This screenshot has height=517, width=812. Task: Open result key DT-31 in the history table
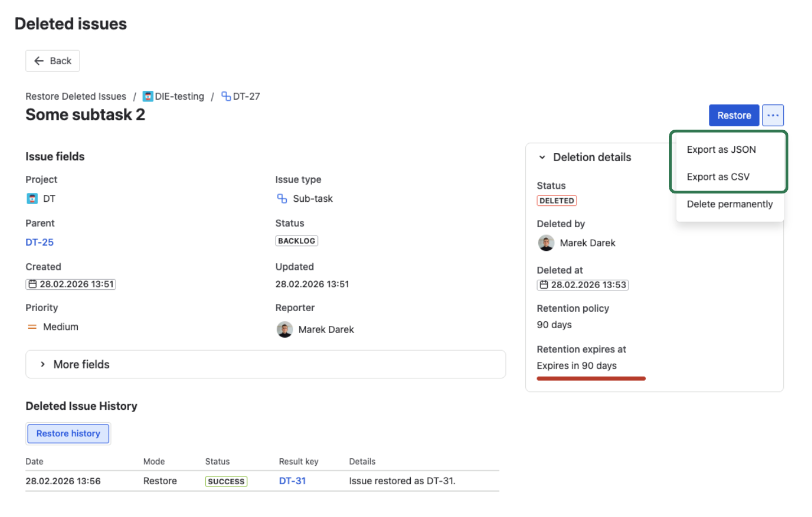point(292,481)
